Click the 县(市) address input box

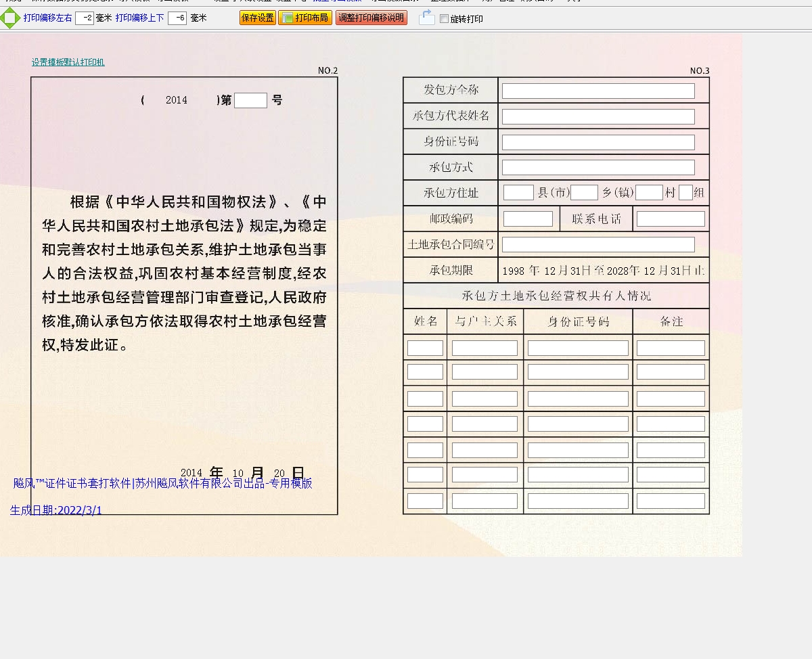coord(518,193)
